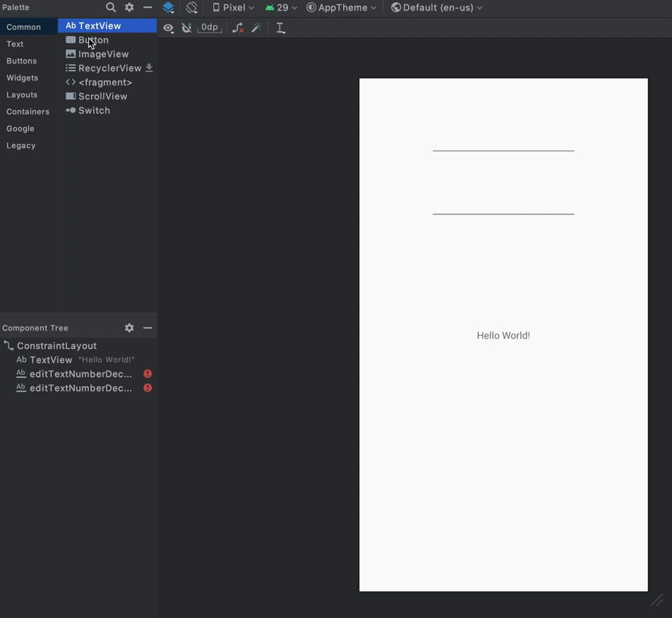Toggle autoconnect magnet

coord(186,28)
